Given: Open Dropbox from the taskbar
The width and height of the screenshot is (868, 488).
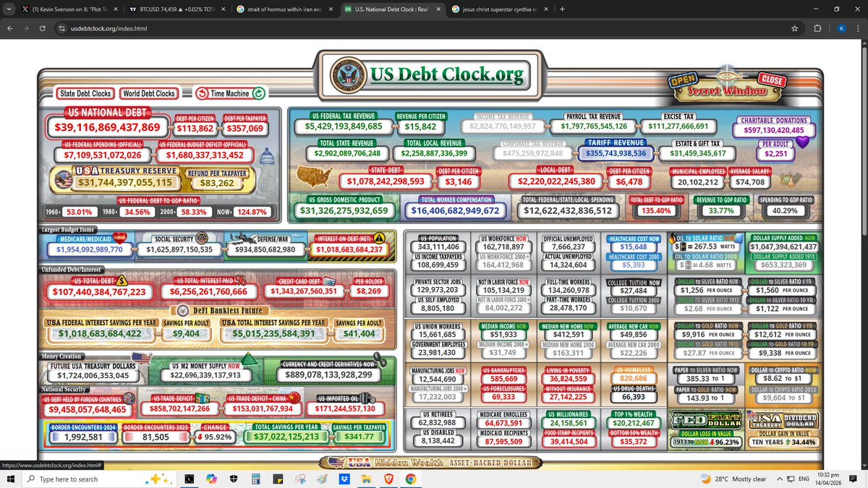Looking at the screenshot, I should [345, 479].
